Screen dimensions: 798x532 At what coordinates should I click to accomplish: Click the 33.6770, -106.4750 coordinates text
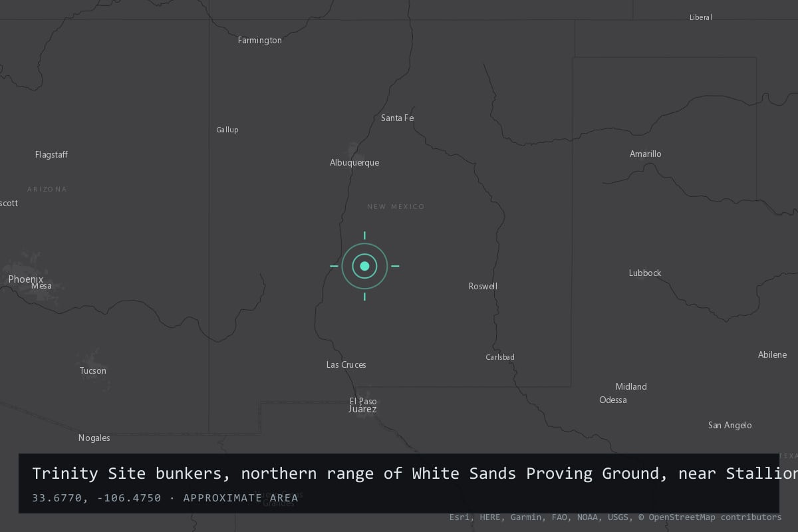[96, 498]
